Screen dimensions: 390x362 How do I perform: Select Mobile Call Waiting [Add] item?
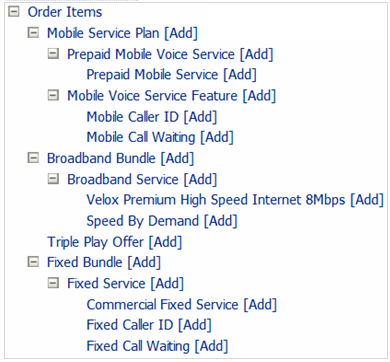pyautogui.click(x=160, y=137)
